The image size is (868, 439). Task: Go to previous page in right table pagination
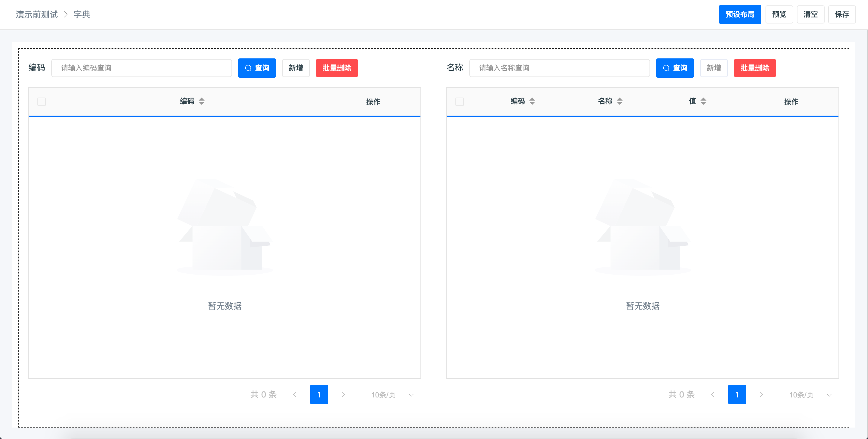(x=713, y=394)
